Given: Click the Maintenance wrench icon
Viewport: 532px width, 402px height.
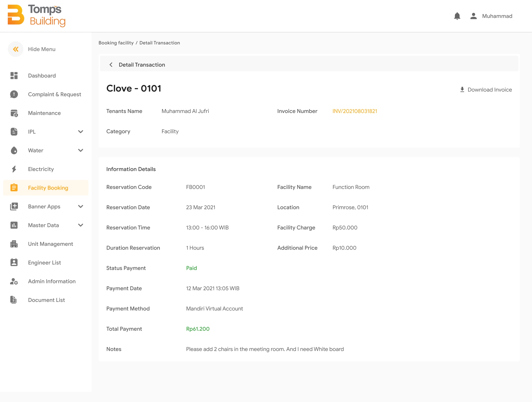Looking at the screenshot, I should pyautogui.click(x=14, y=113).
